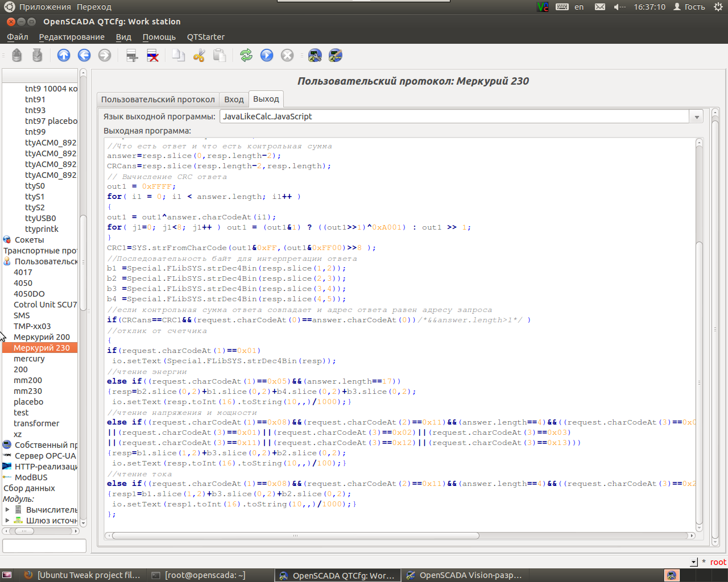This screenshot has height=582, width=728.
Task: Start the periodic update play icon
Action: click(267, 55)
